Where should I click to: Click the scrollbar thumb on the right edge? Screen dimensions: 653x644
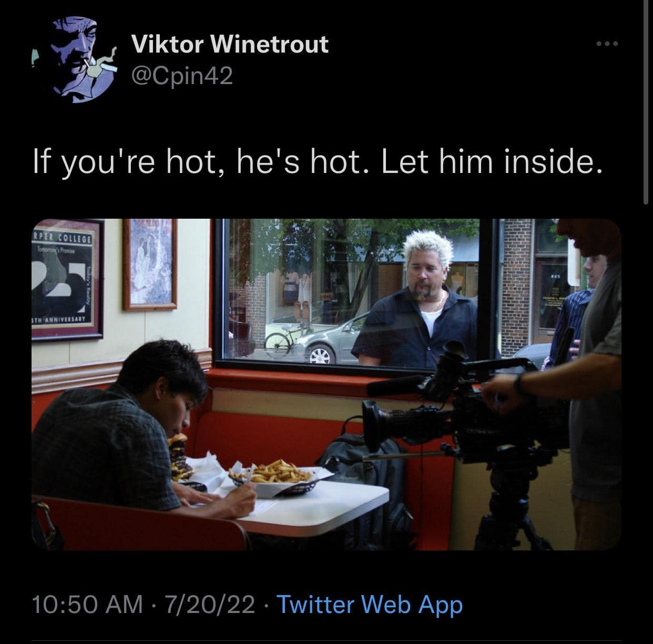646,101
